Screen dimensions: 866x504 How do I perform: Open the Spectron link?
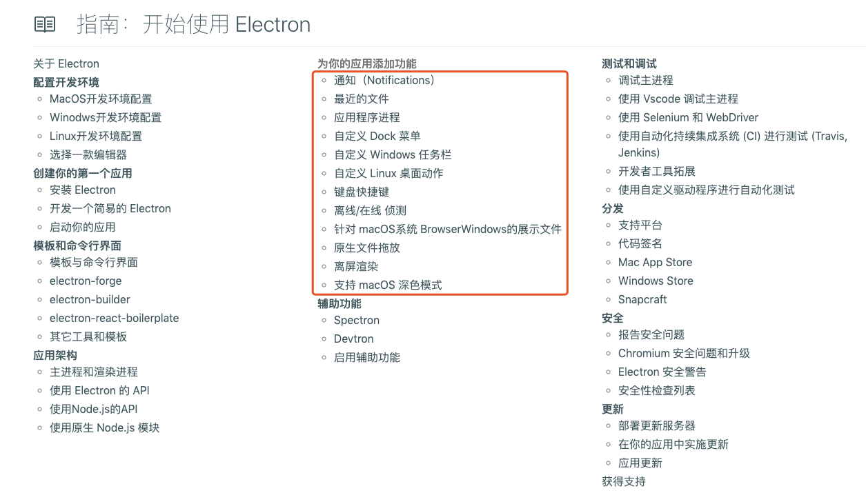click(357, 321)
